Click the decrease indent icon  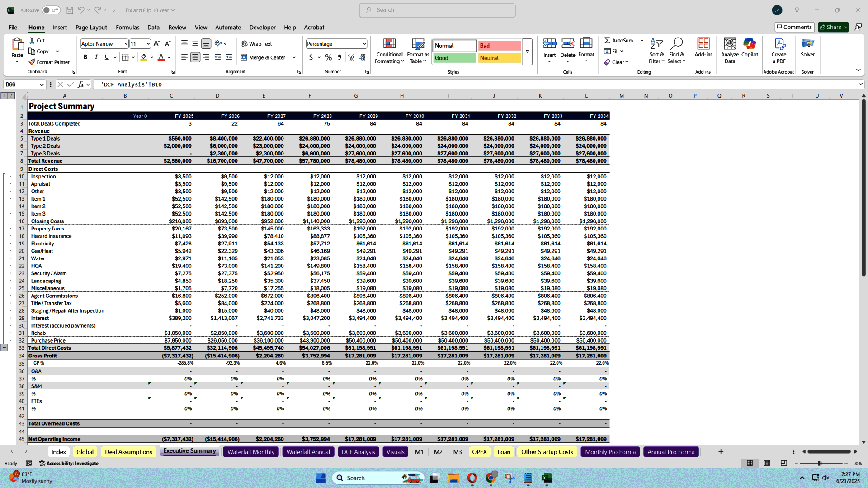click(x=218, y=57)
